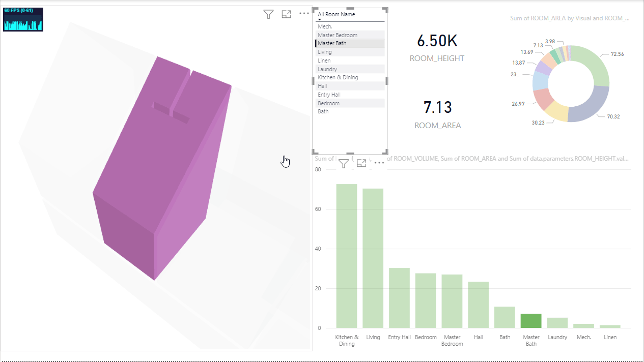Viewport: 644px width, 362px height.
Task: Open focus mode on the bar chart
Action: pos(361,163)
